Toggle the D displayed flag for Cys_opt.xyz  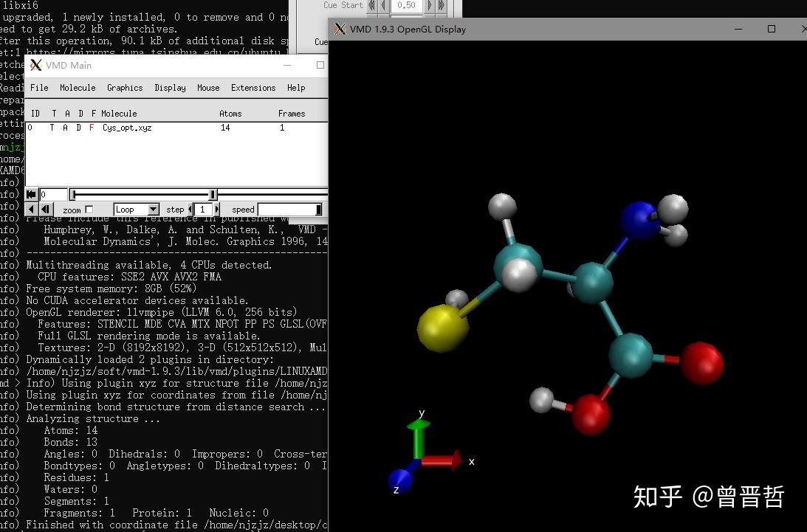click(x=80, y=127)
